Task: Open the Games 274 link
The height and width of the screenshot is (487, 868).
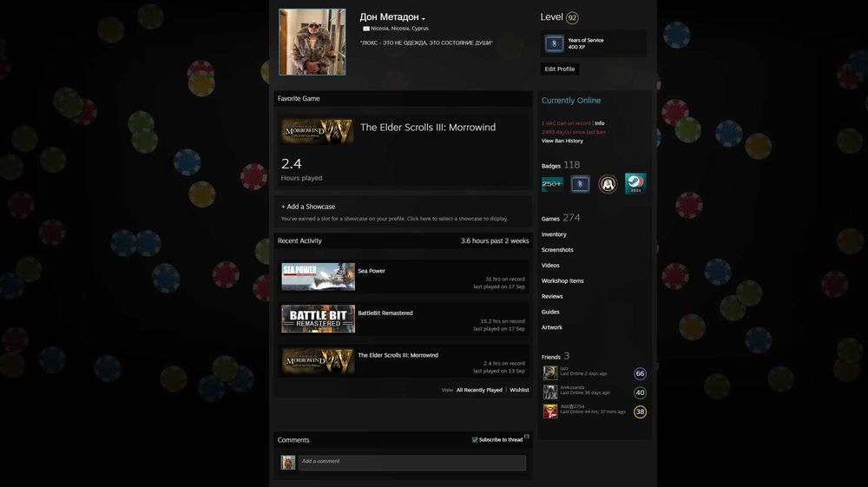Action: (560, 218)
